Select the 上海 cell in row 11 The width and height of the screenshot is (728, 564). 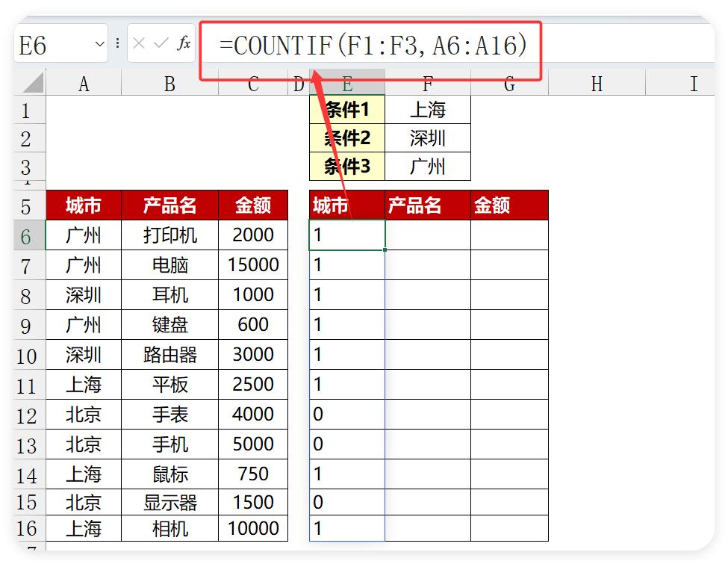tap(84, 384)
